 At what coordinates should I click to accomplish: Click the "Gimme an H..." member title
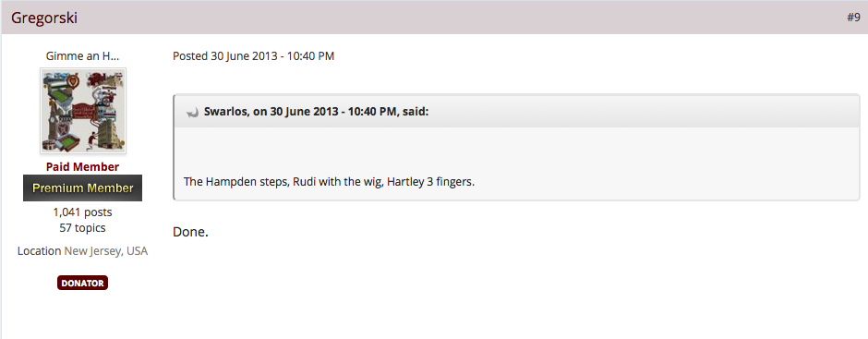click(x=82, y=56)
